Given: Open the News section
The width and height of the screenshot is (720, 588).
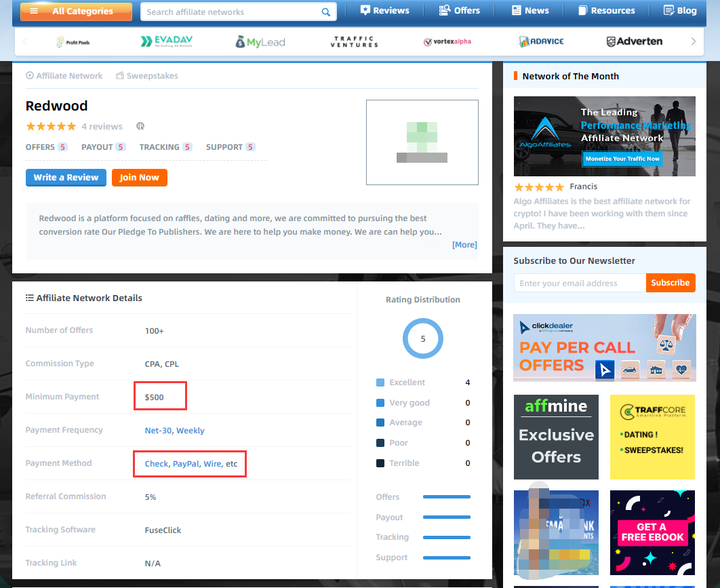Looking at the screenshot, I should click(530, 11).
